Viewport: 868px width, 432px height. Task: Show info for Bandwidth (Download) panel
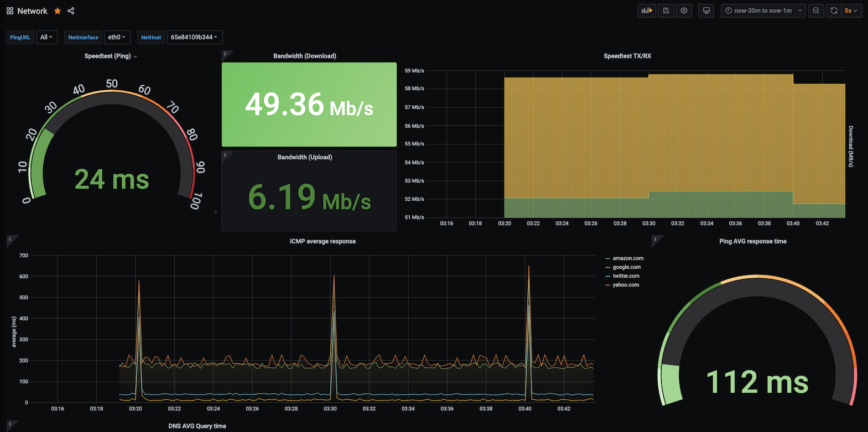coord(225,54)
